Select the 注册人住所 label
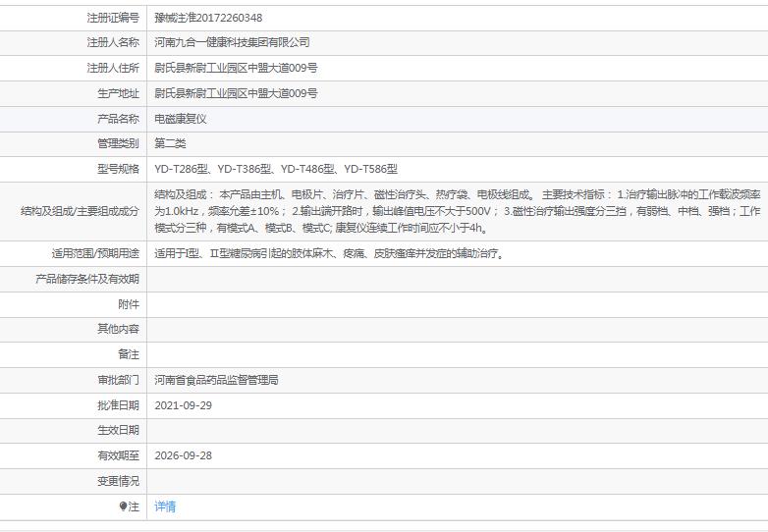768x532 pixels. [x=113, y=68]
